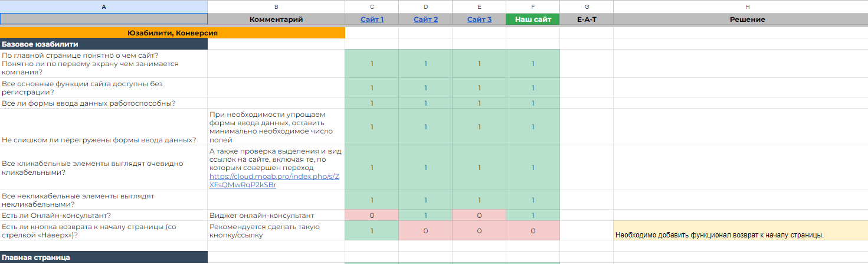Image resolution: width=868 pixels, height=264 pixels.
Task: Select column E by its letter header
Action: pos(479,6)
